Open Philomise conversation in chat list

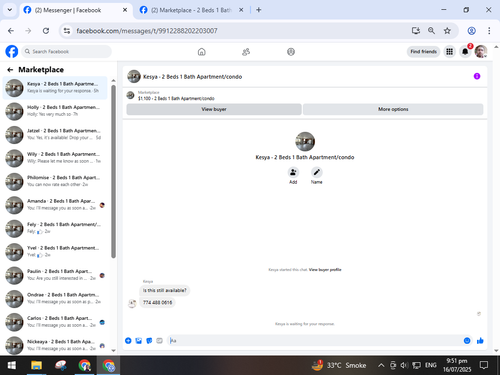pyautogui.click(x=55, y=181)
